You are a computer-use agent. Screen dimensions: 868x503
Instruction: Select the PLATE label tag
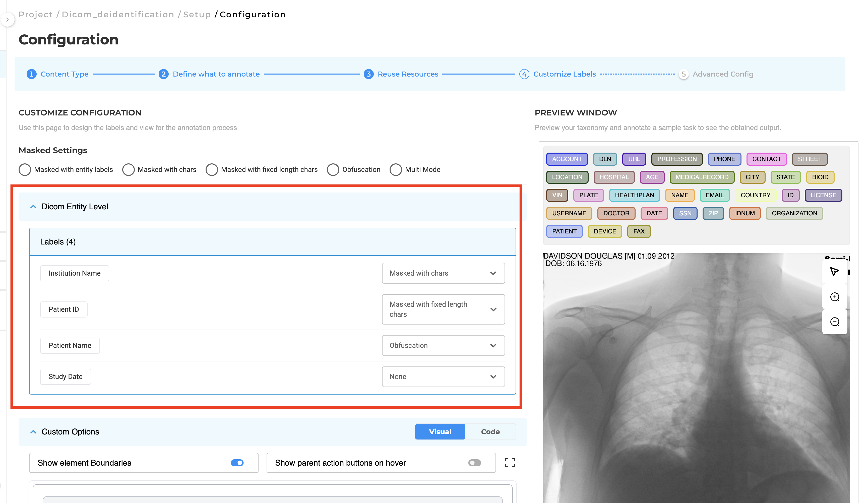click(x=588, y=195)
